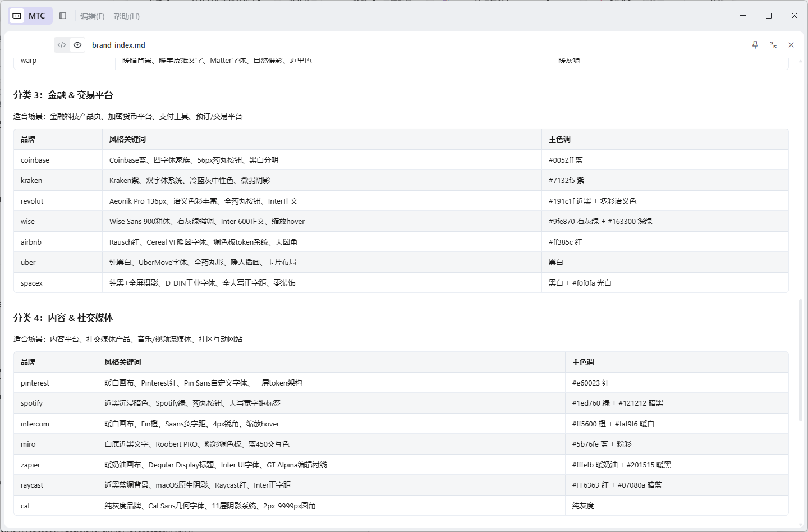
Task: Select the airbnb brand cell
Action: (x=58, y=242)
